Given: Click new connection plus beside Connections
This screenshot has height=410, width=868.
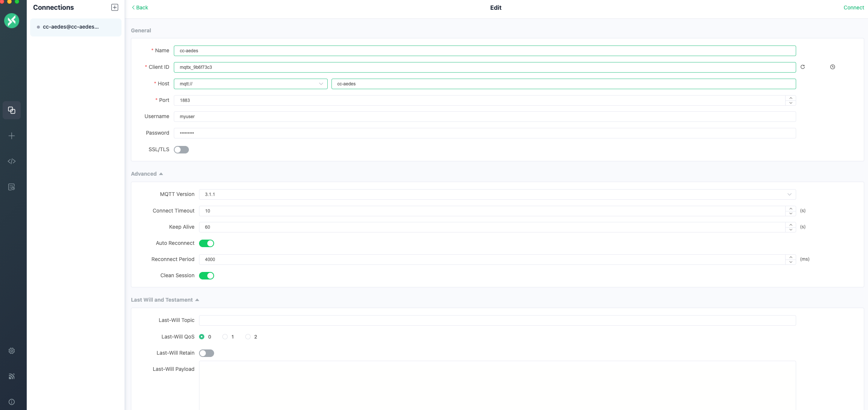Looking at the screenshot, I should click(115, 8).
